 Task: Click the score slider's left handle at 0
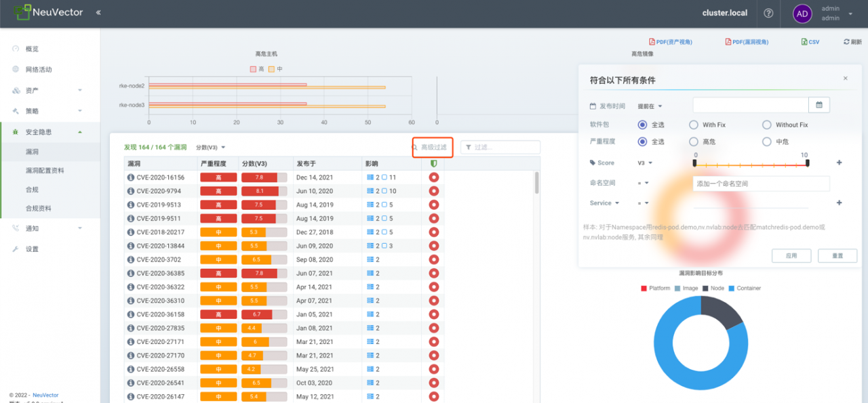coord(694,163)
